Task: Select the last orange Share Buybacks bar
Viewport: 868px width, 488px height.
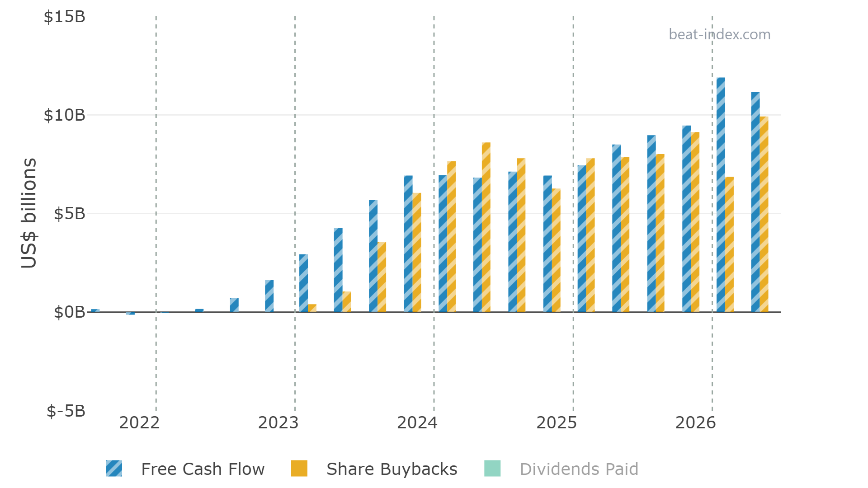Action: (764, 215)
